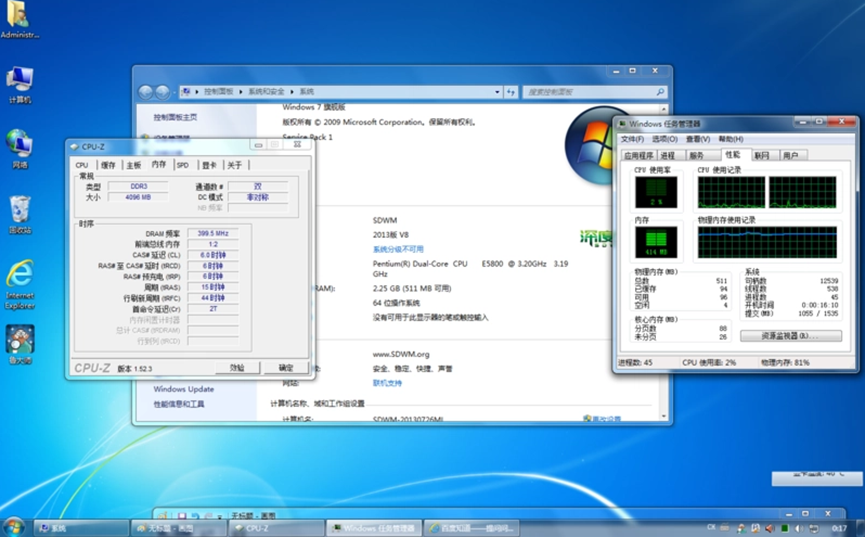Open the 帮助(H) menu in Task Manager
This screenshot has height=537, width=865.
(x=731, y=139)
